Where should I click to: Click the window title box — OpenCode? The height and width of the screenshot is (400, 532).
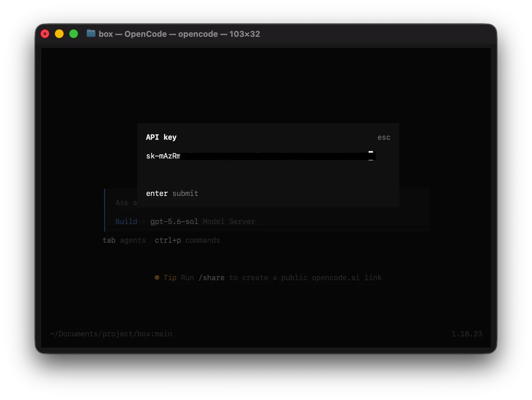(x=179, y=34)
